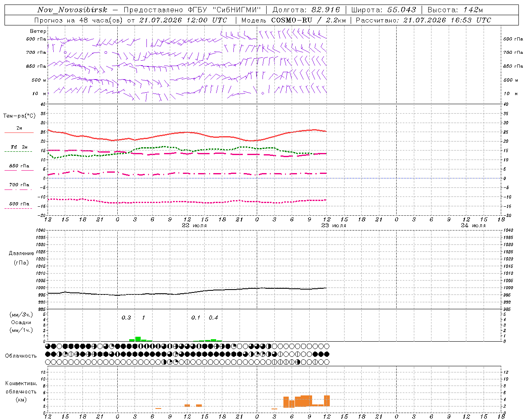Click the Nov_Novosibirsk station title
The width and height of the screenshot is (525, 420).
pos(72,10)
